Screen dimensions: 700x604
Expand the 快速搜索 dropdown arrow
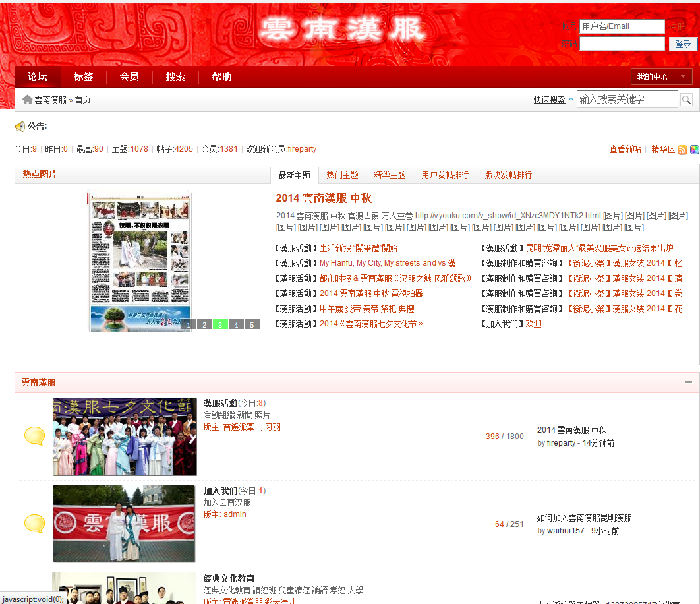click(x=571, y=100)
